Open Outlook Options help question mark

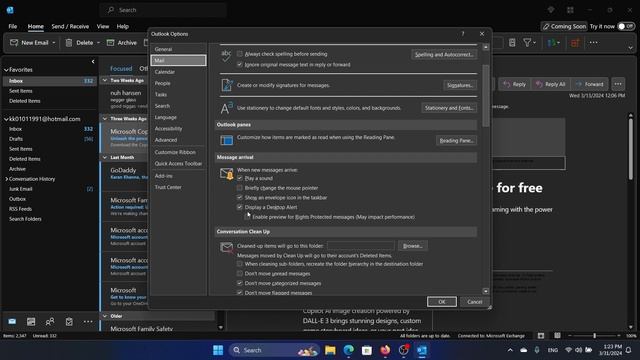click(462, 34)
